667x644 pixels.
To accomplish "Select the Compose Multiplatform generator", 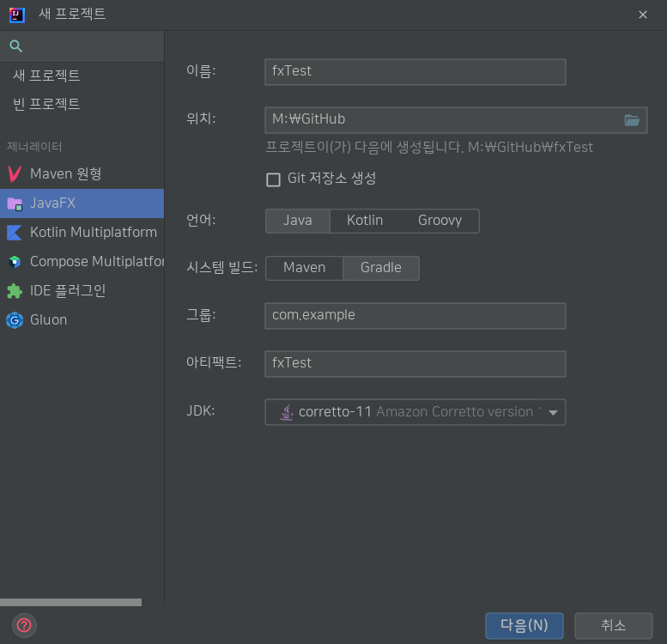I will click(x=82, y=262).
